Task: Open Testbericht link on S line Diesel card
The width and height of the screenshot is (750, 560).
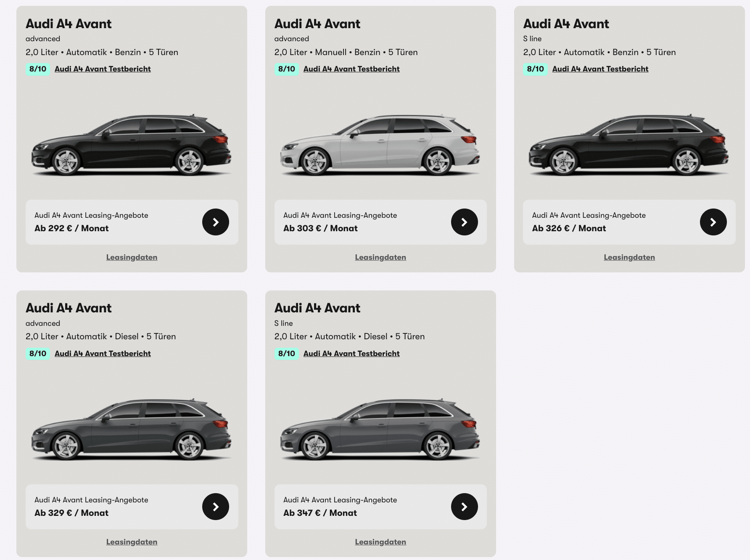Action: pos(351,354)
